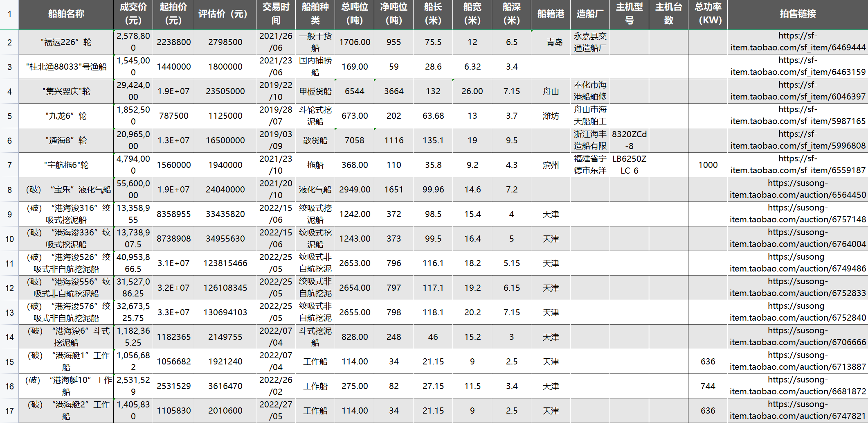Select the 主机台数 header cell
The height and width of the screenshot is (423, 868).
[x=668, y=14]
